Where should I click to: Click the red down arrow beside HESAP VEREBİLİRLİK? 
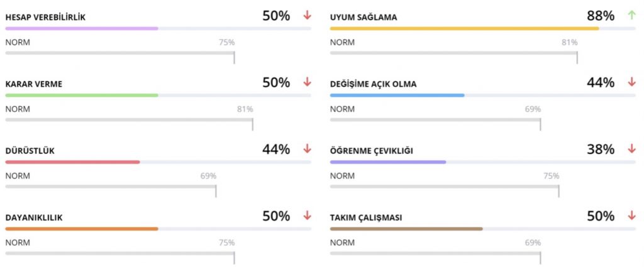coord(307,15)
